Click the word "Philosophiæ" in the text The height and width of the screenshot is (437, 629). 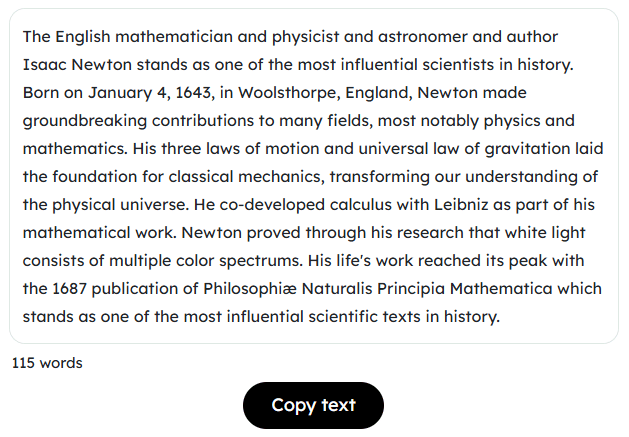click(x=250, y=289)
